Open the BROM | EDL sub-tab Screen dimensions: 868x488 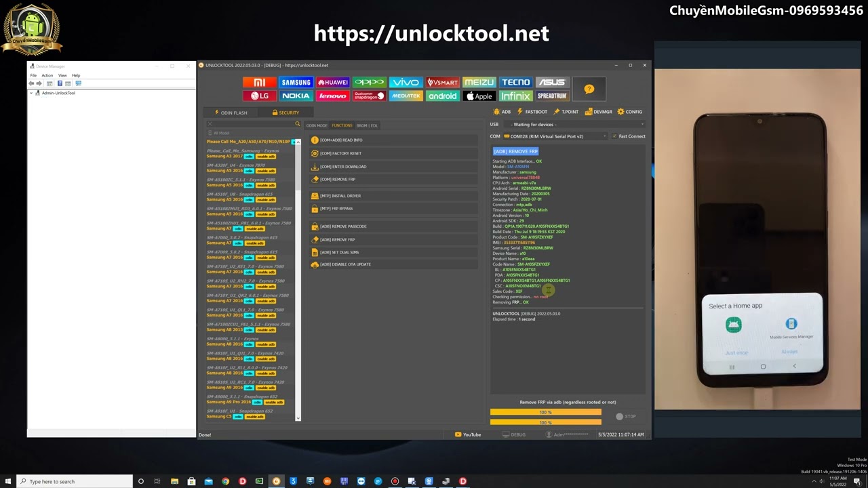(368, 125)
